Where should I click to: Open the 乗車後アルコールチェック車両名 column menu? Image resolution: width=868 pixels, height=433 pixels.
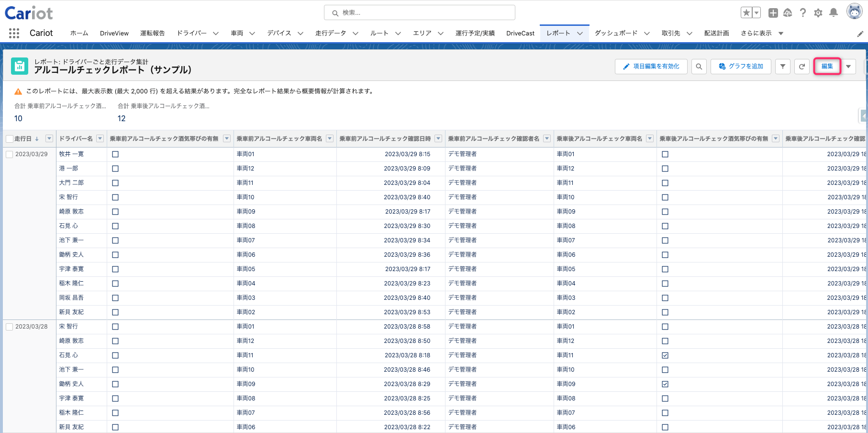pyautogui.click(x=650, y=138)
